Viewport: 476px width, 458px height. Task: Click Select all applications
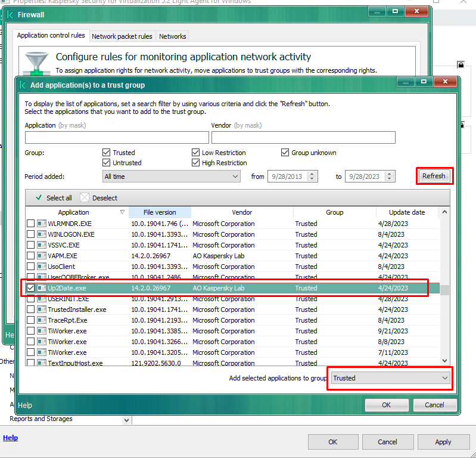click(54, 198)
